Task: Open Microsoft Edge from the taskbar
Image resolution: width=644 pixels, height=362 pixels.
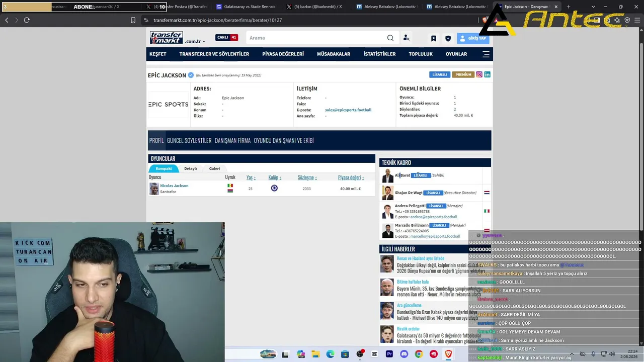Action: click(330, 354)
